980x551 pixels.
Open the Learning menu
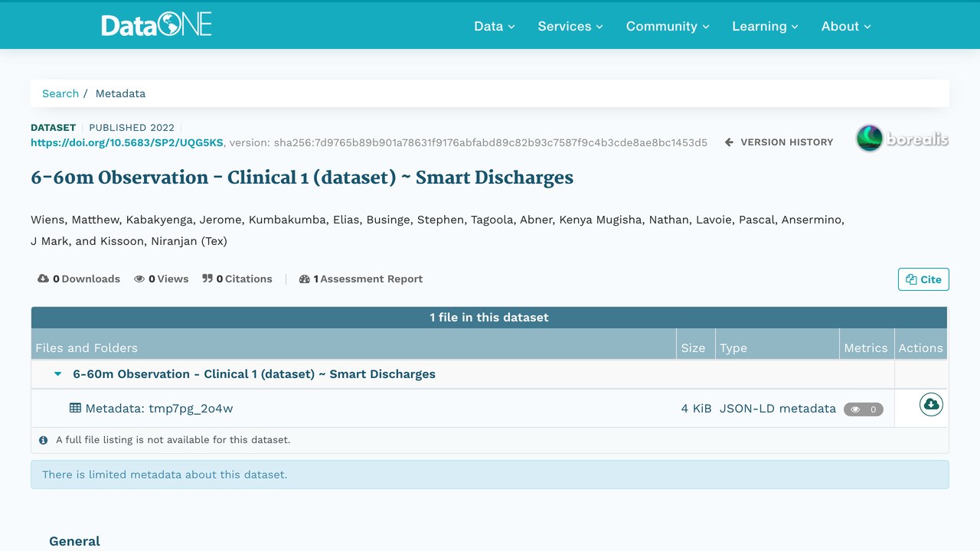click(765, 26)
